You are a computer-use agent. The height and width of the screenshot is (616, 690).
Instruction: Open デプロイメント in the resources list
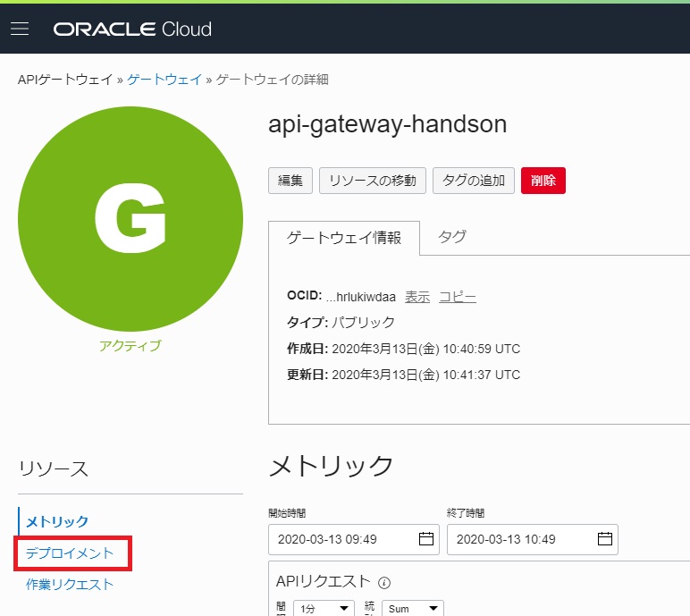[x=71, y=553]
